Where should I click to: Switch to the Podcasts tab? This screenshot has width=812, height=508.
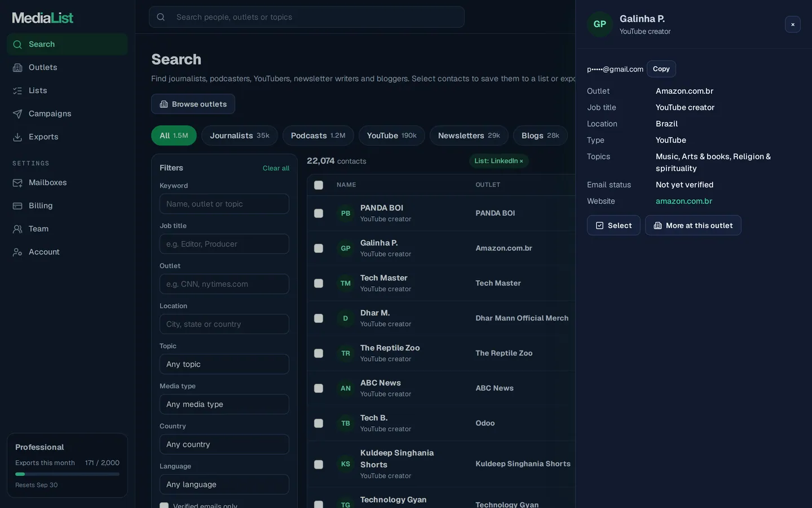click(318, 135)
